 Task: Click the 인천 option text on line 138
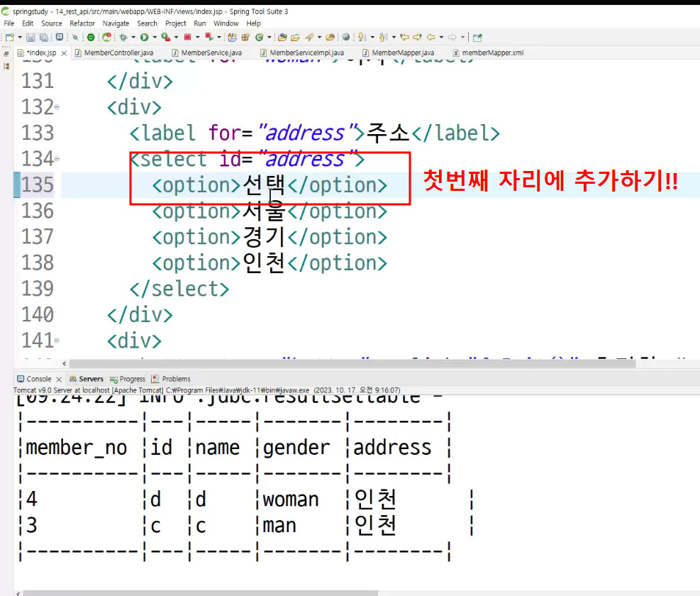264,263
